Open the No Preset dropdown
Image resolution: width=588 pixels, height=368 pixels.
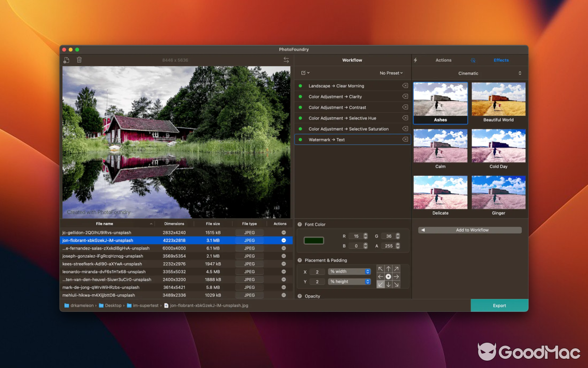391,73
